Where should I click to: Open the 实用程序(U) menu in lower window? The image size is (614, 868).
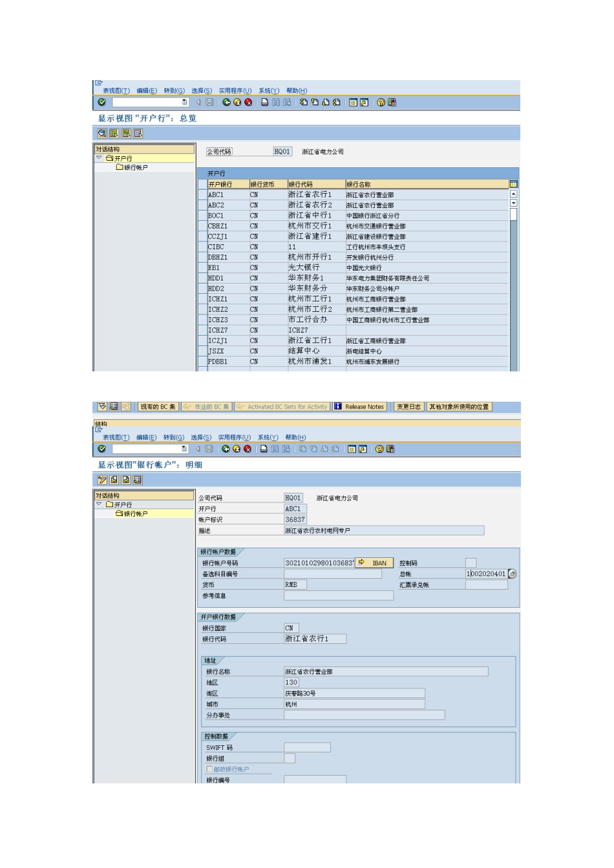(x=234, y=437)
